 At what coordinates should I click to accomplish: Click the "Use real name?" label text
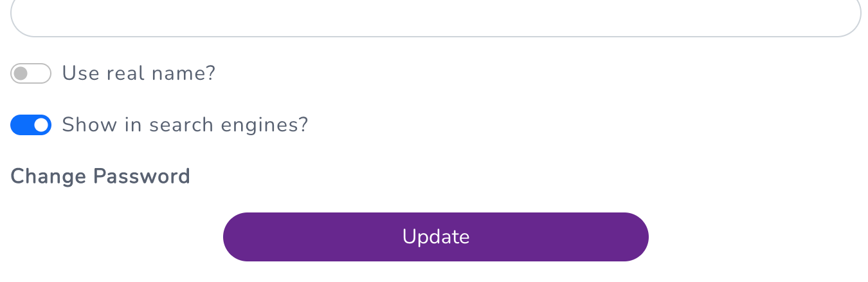click(138, 73)
